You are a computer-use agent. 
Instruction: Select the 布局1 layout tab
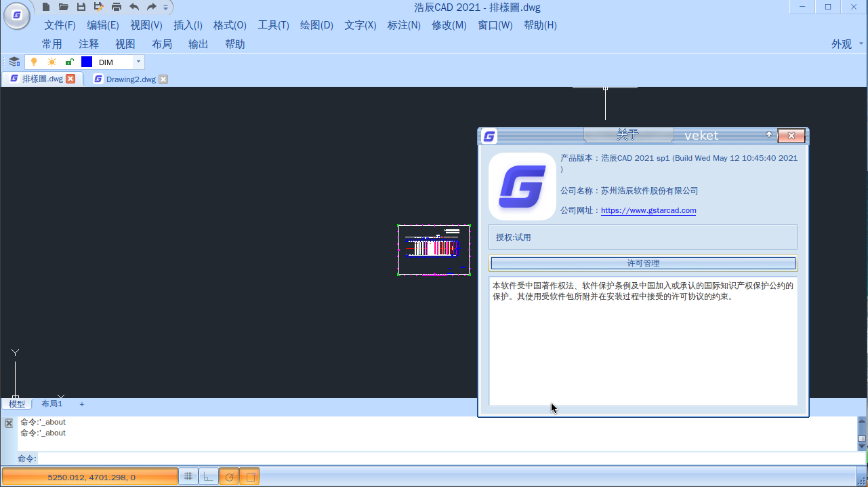(x=52, y=404)
